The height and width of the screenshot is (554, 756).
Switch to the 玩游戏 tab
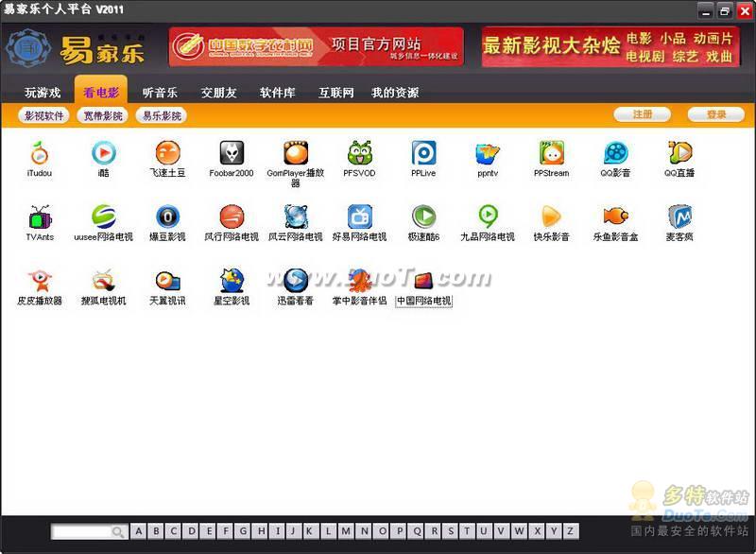click(43, 92)
